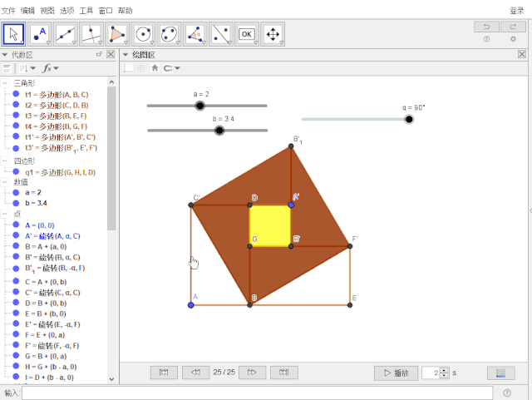Click the Undo button

click(x=486, y=27)
